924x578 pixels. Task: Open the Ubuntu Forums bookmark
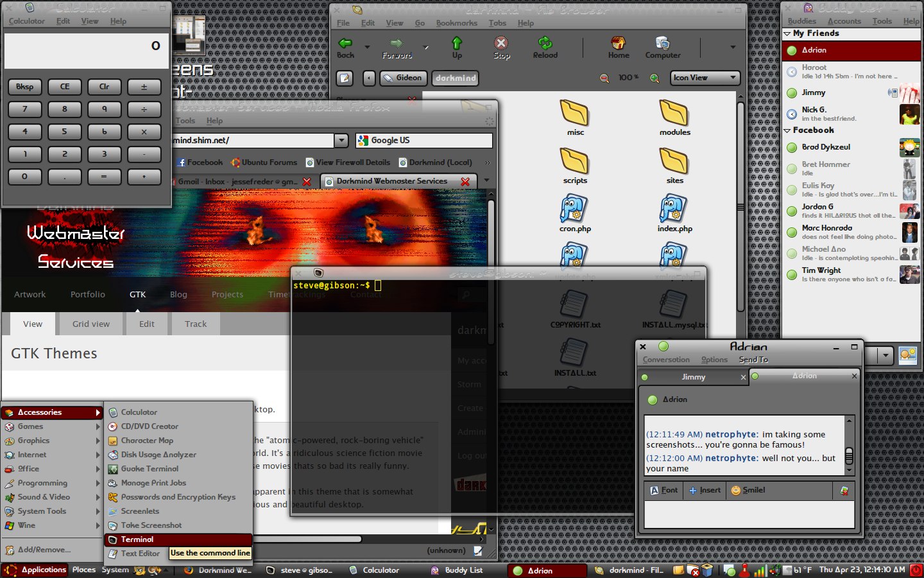(264, 162)
